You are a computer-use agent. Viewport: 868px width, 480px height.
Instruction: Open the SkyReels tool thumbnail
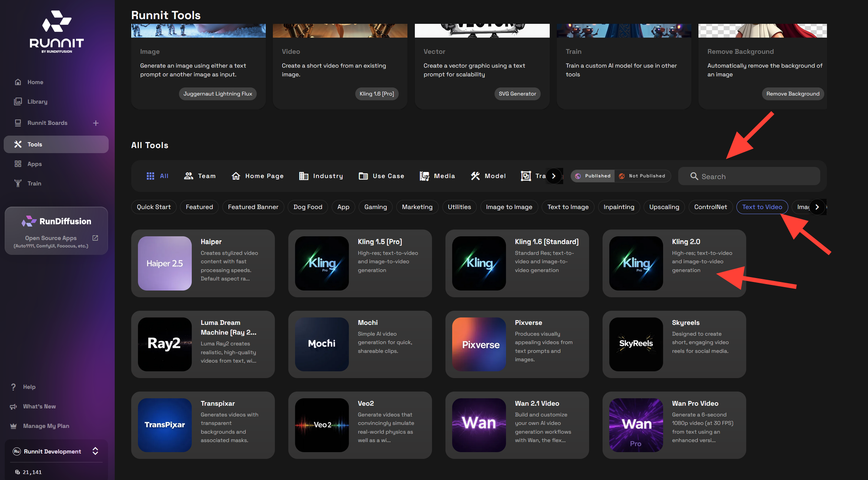pyautogui.click(x=636, y=344)
